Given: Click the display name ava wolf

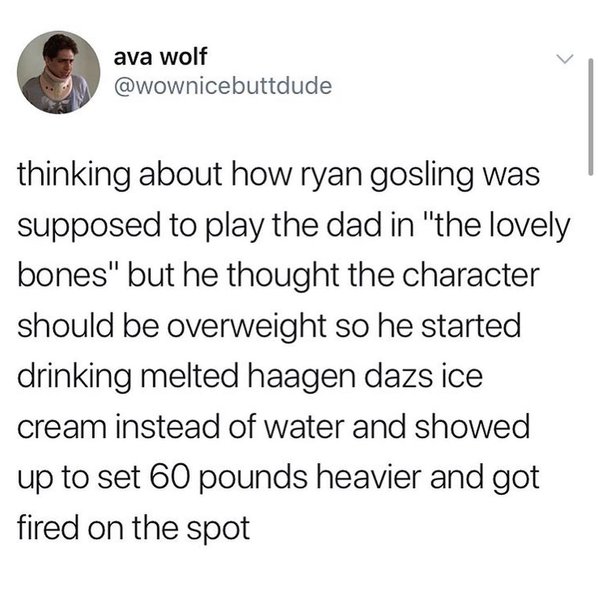Looking at the screenshot, I should [x=160, y=57].
